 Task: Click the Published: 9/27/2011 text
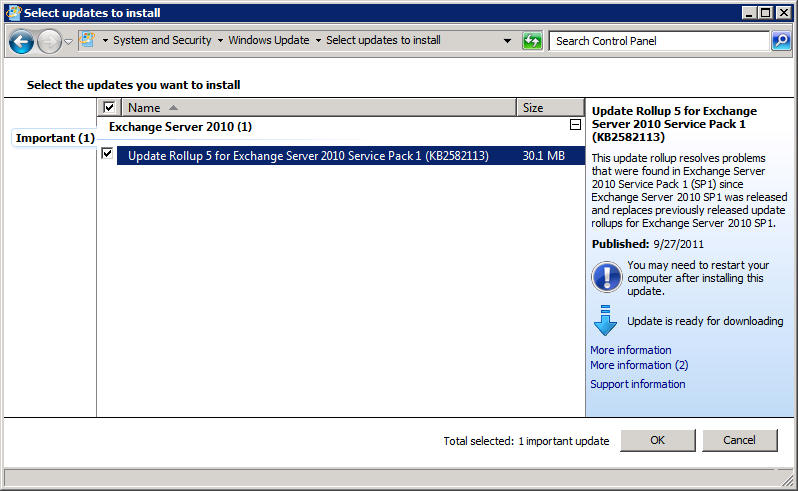pyautogui.click(x=648, y=244)
